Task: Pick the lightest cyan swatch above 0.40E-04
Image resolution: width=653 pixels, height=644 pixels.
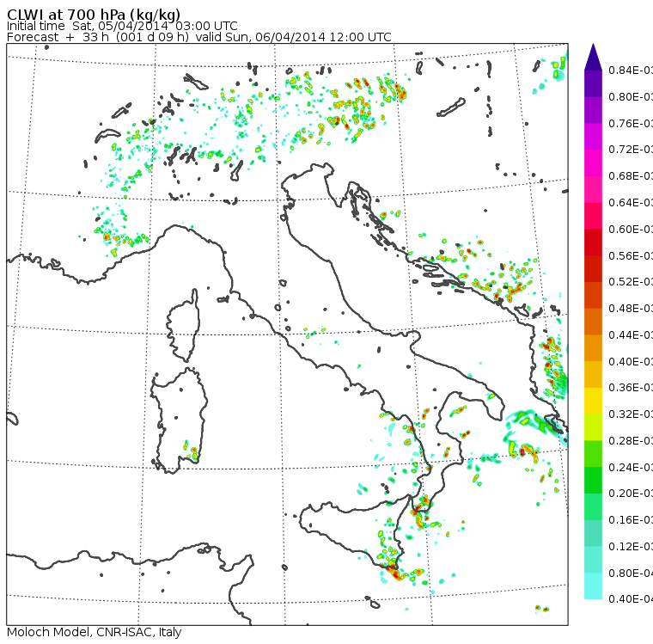Action: click(593, 586)
